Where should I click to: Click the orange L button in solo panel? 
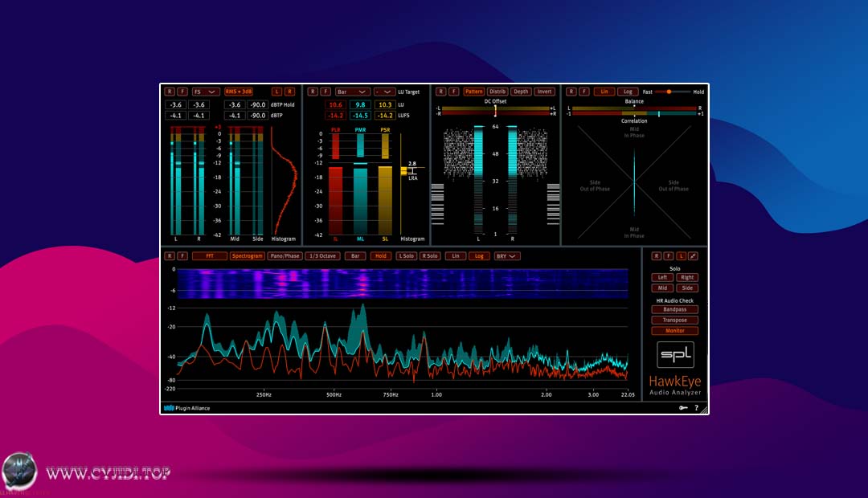[x=681, y=256]
